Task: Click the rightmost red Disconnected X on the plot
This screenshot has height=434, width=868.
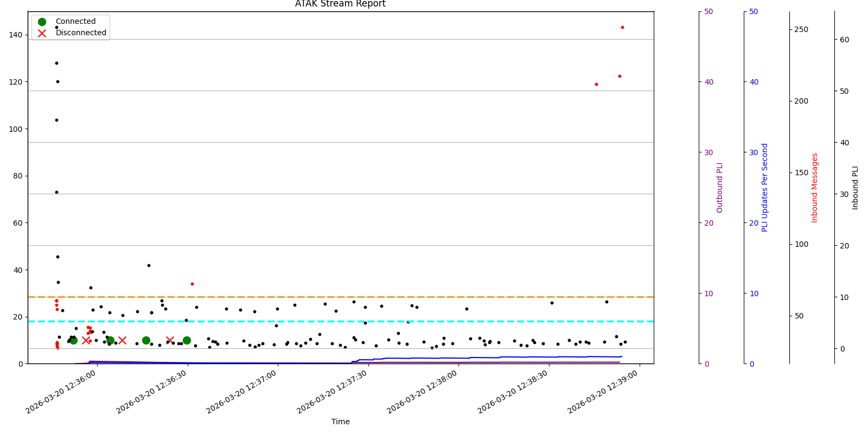Action: tap(170, 340)
